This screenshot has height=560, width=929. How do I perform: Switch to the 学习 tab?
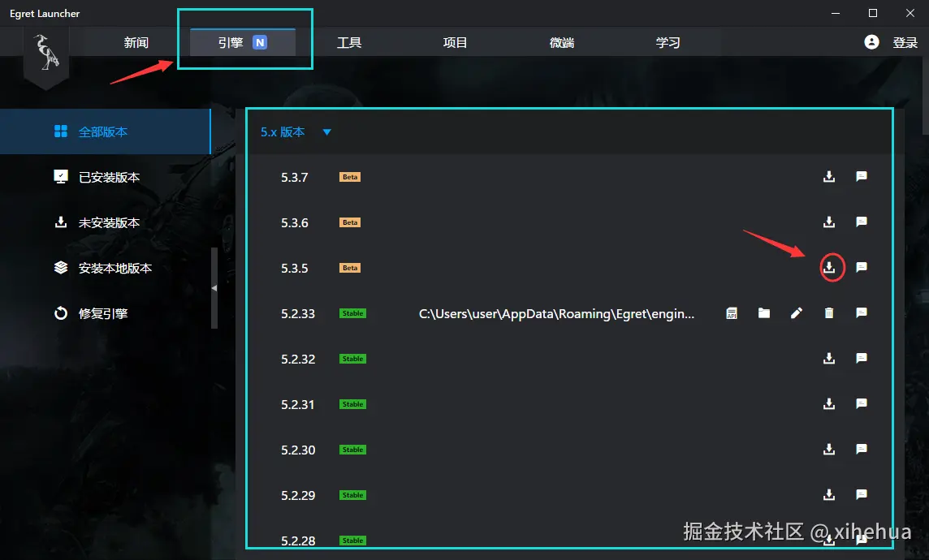click(x=668, y=43)
